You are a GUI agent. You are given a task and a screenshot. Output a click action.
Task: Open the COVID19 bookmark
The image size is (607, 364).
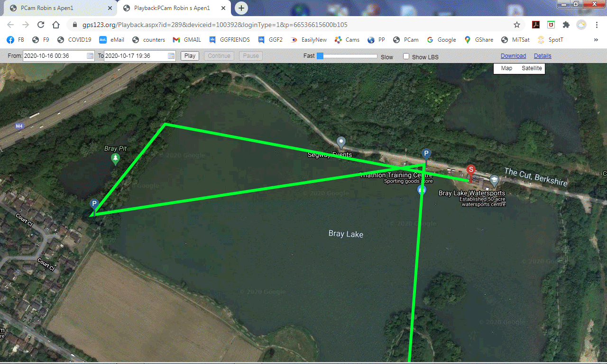(79, 40)
